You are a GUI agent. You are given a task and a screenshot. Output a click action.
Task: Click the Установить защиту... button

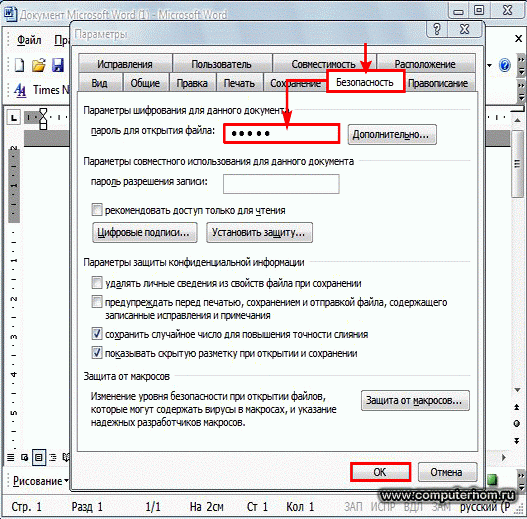coord(259,232)
